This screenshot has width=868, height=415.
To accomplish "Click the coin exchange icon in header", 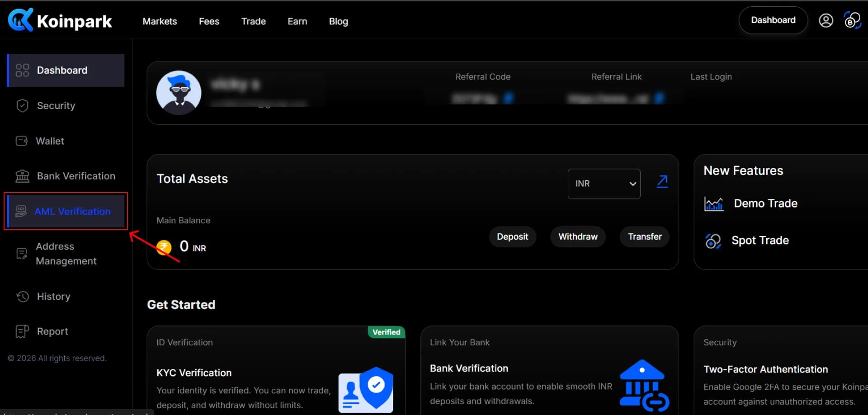I will click(x=852, y=20).
